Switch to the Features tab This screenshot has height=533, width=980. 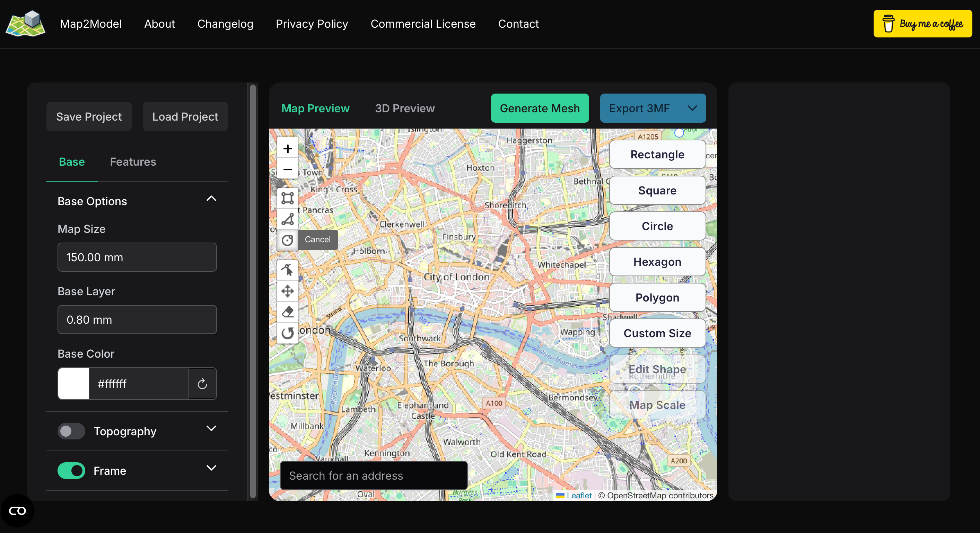pyautogui.click(x=133, y=162)
